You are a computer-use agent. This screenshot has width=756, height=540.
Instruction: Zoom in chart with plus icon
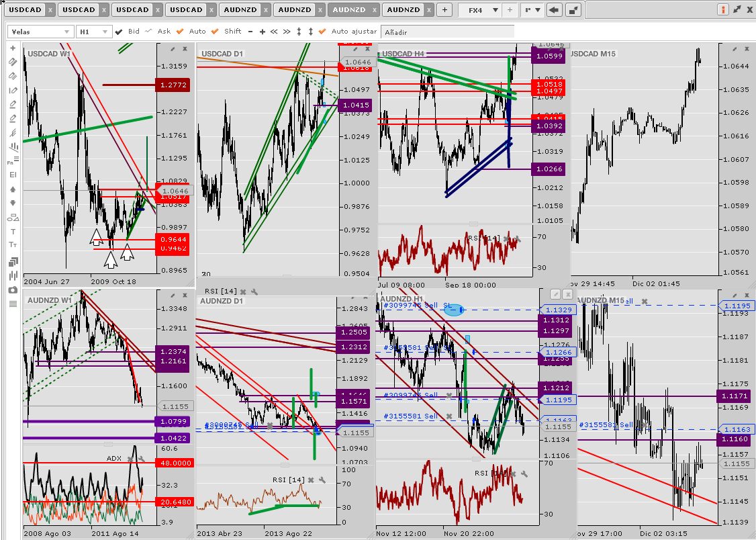point(263,32)
